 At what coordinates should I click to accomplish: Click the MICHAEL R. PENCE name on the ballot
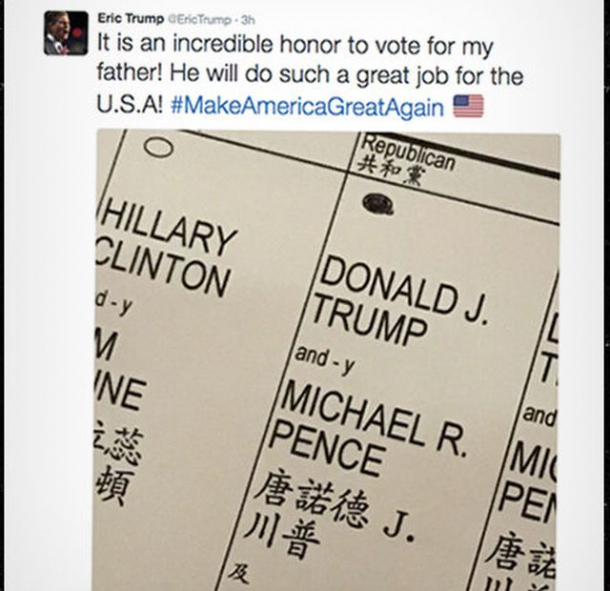[x=372, y=425]
